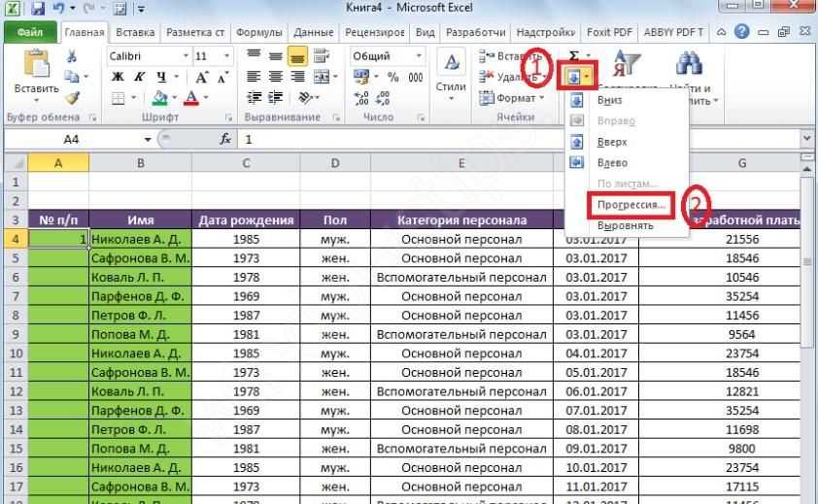Click the insert function fx icon
The width and height of the screenshot is (818, 504).
pos(225,139)
